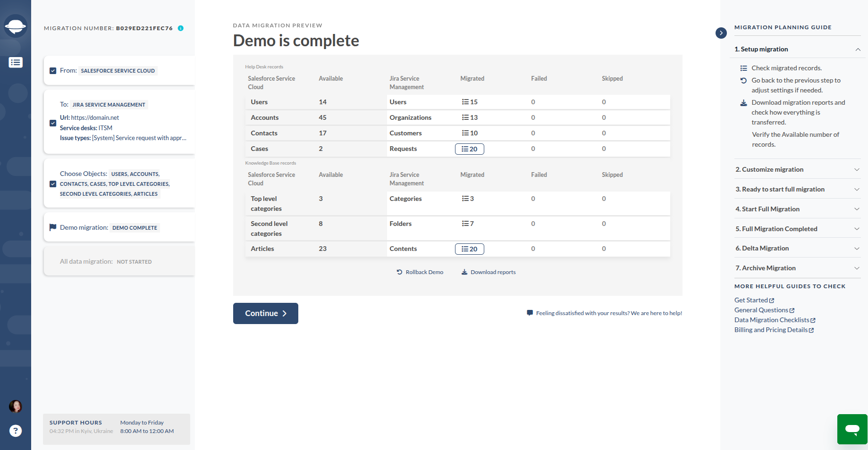Click the planet logo in the sidebar
This screenshot has width=868, height=450.
click(x=16, y=26)
